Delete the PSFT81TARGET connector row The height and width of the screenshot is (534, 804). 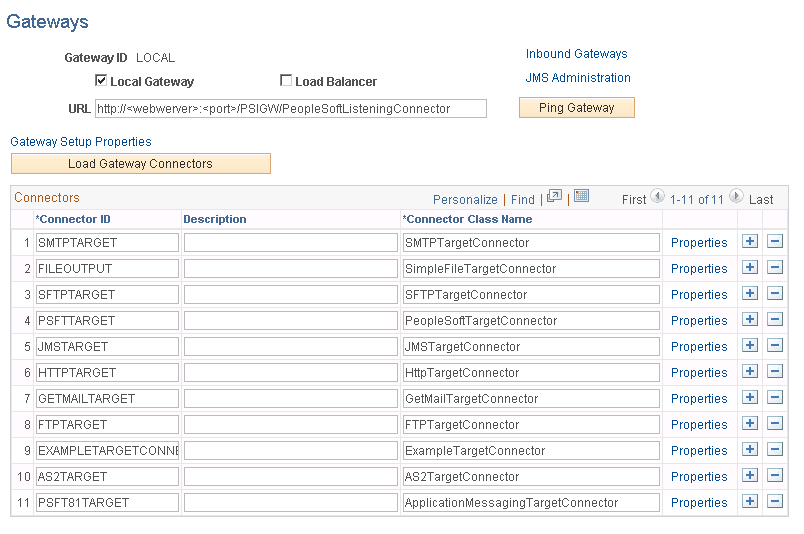point(775,502)
